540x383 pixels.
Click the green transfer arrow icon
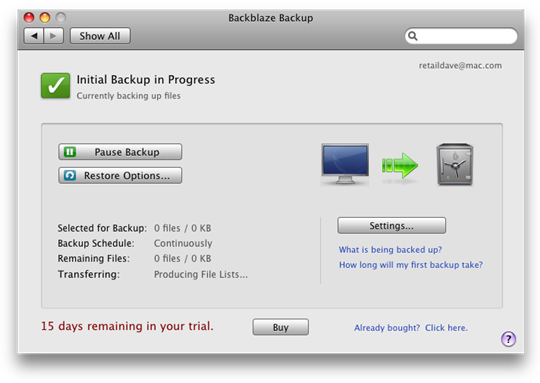[399, 165]
